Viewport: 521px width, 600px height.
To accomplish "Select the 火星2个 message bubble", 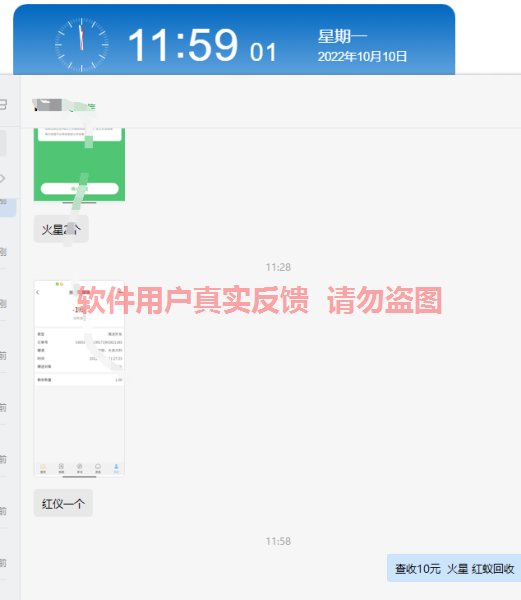I will click(61, 229).
